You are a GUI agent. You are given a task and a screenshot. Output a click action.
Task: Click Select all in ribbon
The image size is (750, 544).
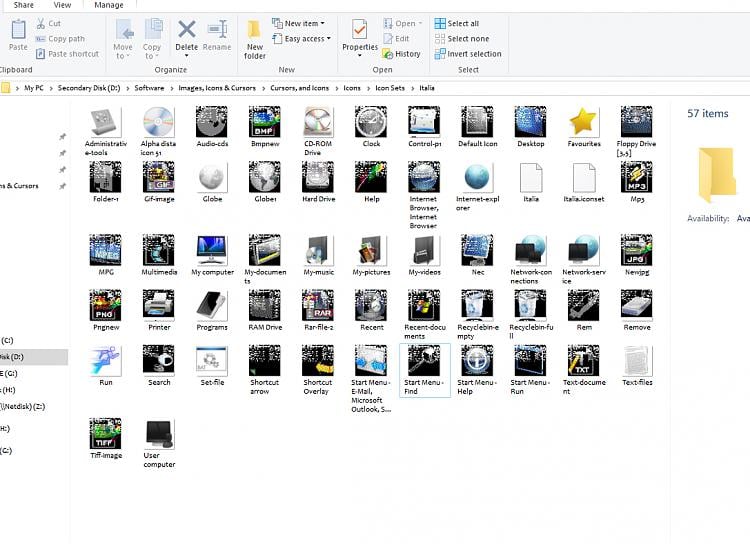tap(457, 23)
